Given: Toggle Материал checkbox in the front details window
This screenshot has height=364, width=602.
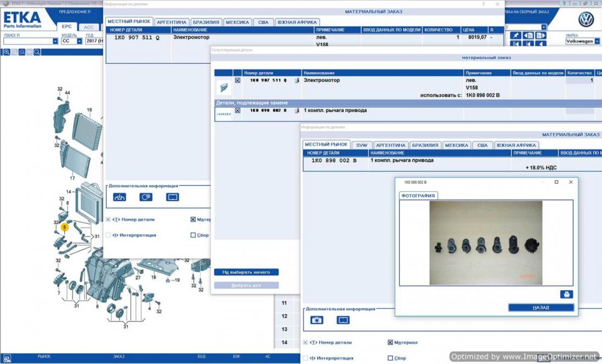Looking at the screenshot, I should [390, 343].
